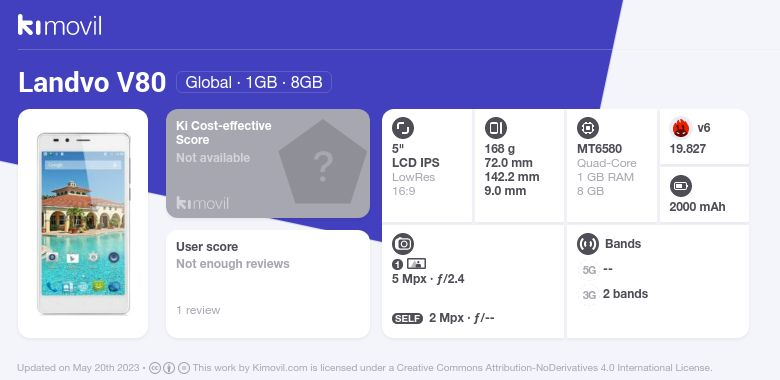Click the screen size display icon

point(403,128)
